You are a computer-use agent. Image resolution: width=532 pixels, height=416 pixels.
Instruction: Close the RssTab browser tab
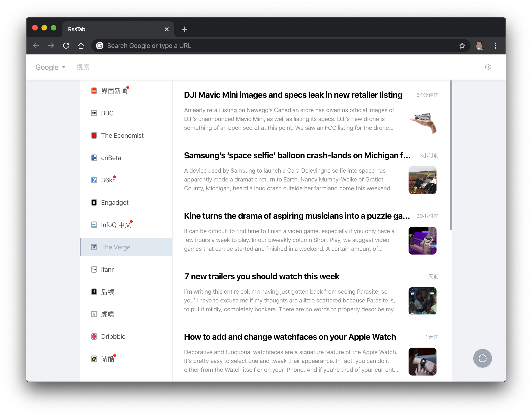167,29
